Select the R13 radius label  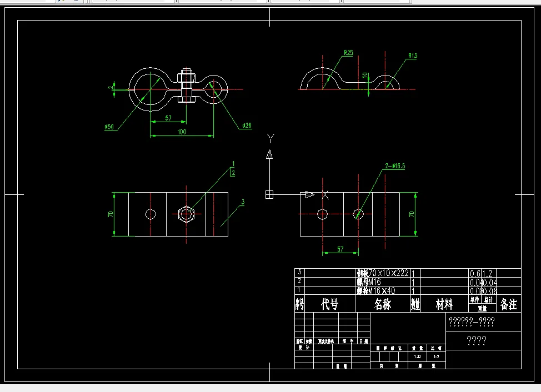413,56
